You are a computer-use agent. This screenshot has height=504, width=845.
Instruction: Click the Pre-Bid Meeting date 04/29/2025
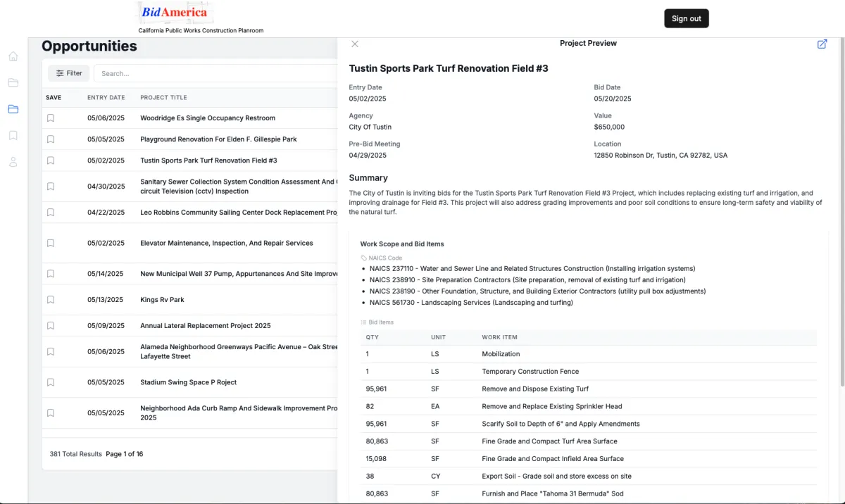(368, 156)
